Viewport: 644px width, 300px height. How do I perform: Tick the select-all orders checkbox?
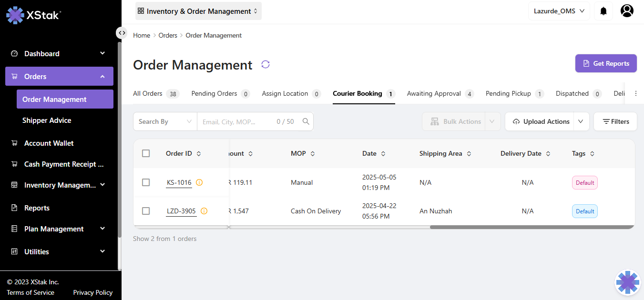tap(146, 153)
